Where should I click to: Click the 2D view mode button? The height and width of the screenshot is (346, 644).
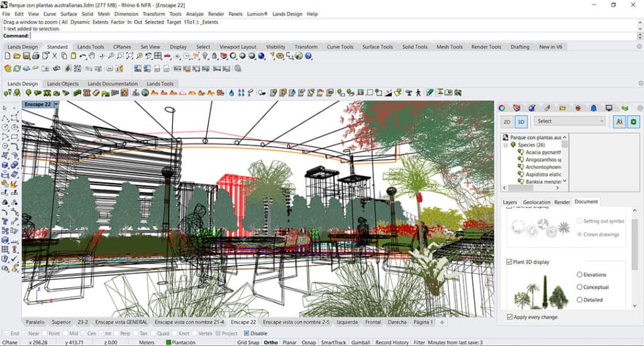click(506, 121)
